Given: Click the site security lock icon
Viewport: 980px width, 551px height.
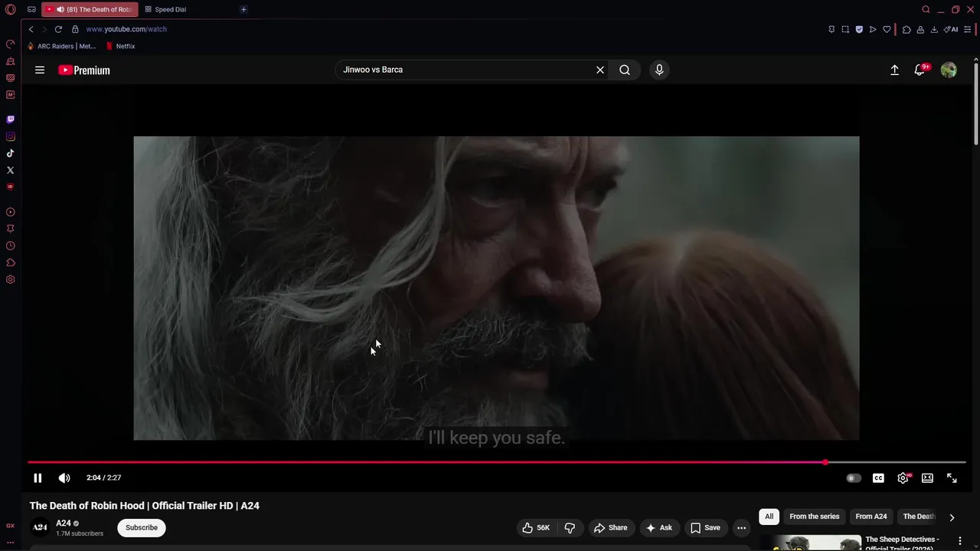Looking at the screenshot, I should tap(75, 29).
